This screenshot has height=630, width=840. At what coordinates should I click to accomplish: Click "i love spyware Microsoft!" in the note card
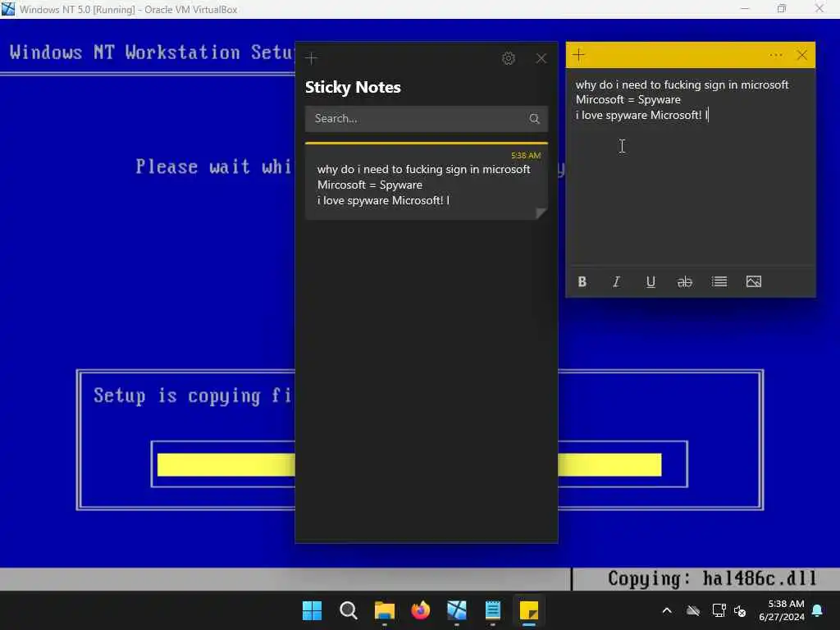pos(380,200)
